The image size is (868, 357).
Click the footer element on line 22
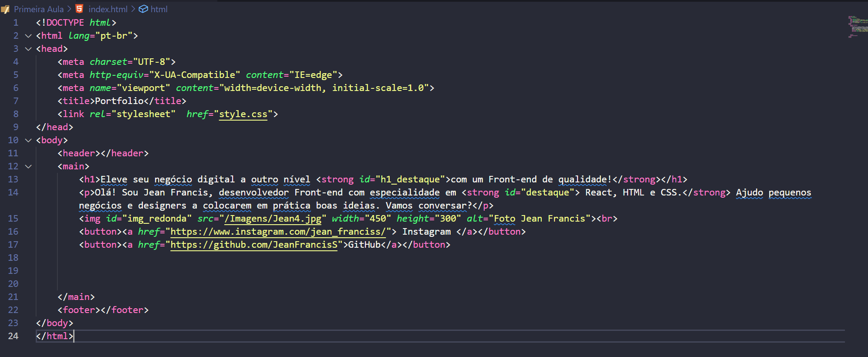pyautogui.click(x=103, y=310)
